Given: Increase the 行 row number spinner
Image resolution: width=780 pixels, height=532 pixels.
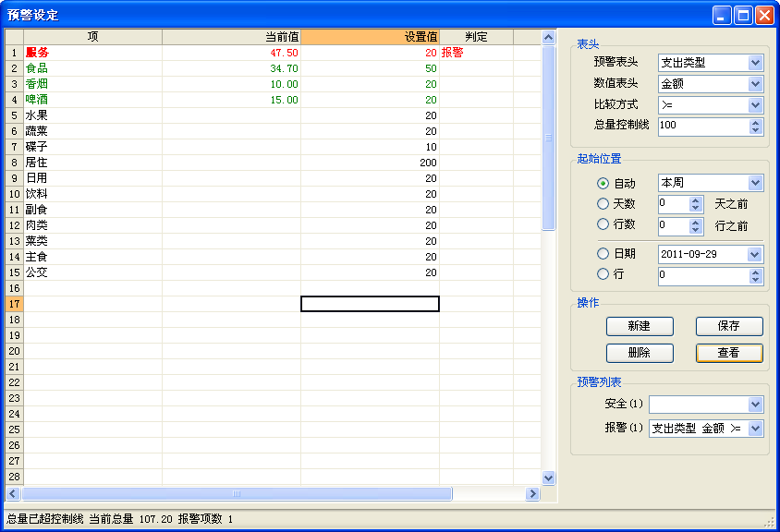Looking at the screenshot, I should (x=756, y=272).
